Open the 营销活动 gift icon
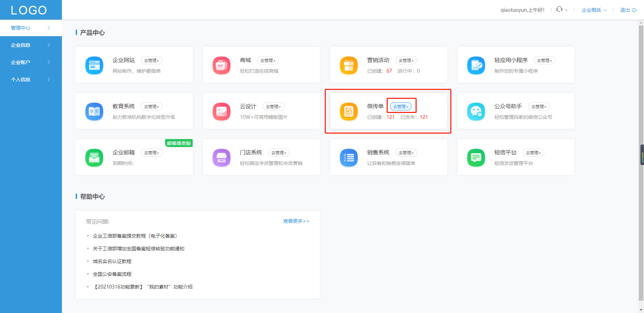 coord(348,65)
